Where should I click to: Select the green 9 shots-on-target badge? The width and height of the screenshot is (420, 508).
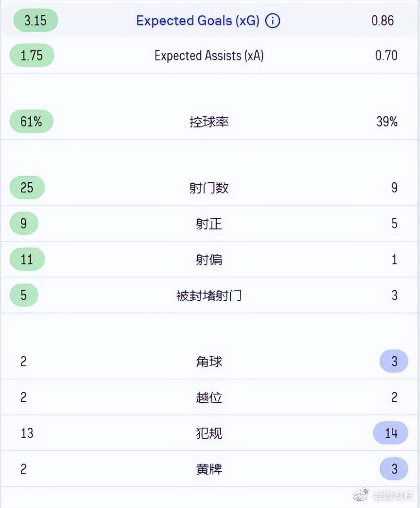25,223
